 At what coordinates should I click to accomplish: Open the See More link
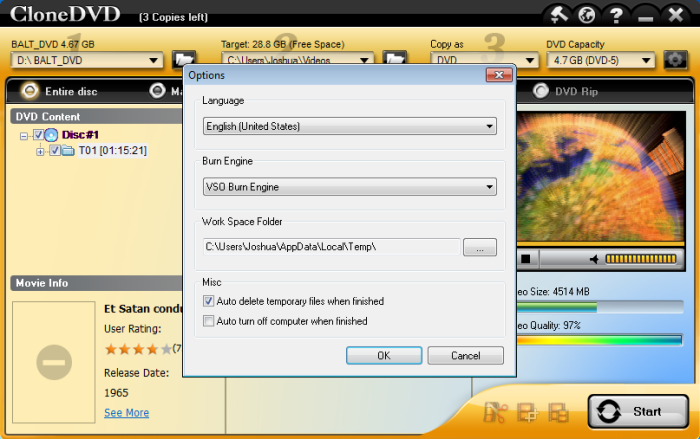pyautogui.click(x=126, y=412)
